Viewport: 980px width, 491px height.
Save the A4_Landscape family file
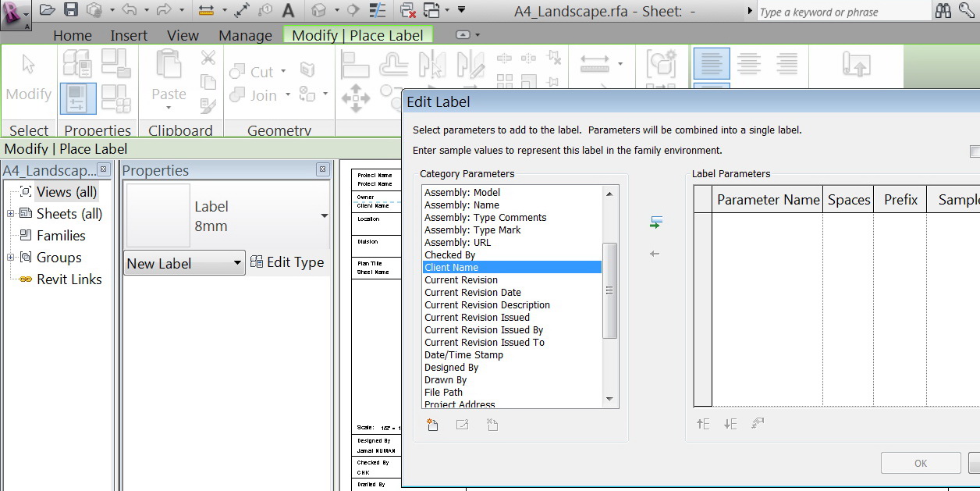70,9
